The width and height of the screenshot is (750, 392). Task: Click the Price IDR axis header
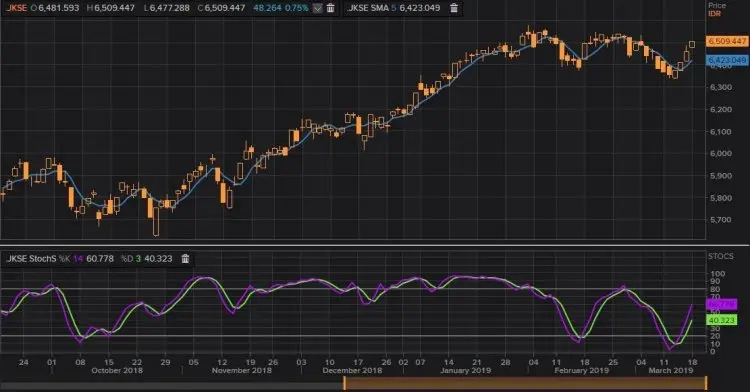click(x=717, y=9)
